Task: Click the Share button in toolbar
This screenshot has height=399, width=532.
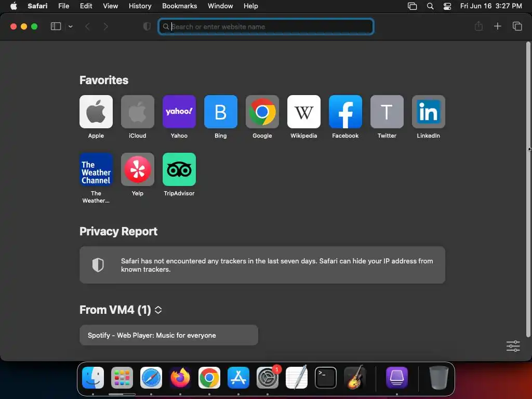Action: pyautogui.click(x=478, y=26)
